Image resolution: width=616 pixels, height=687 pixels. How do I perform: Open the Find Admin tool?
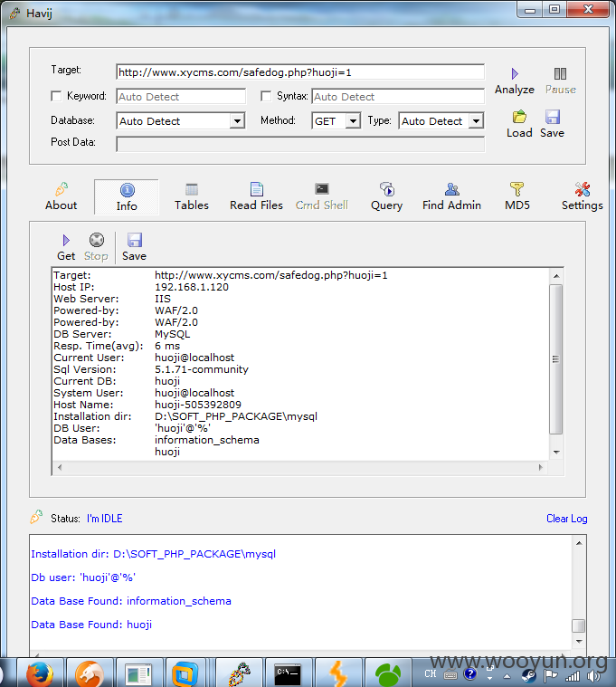coord(451,196)
